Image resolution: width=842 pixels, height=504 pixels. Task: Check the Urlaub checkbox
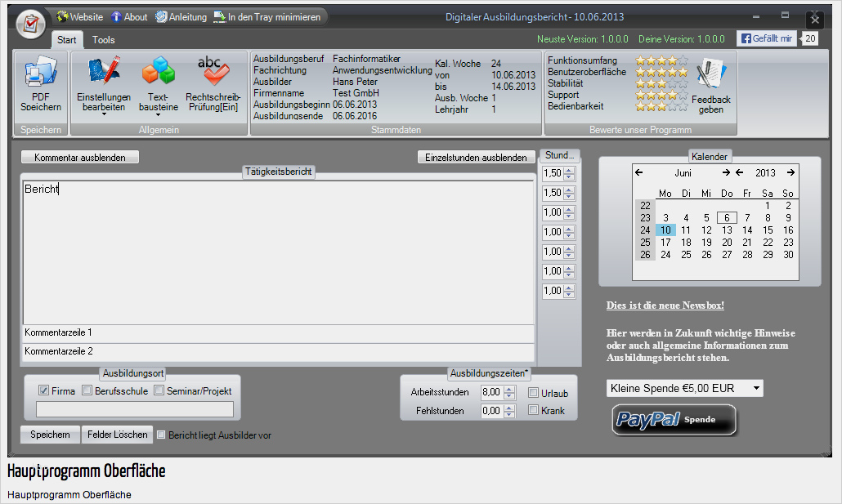coord(533,393)
